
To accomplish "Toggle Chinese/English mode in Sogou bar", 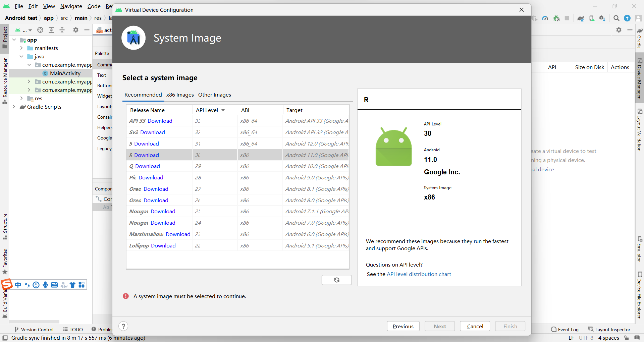I will coord(18,285).
